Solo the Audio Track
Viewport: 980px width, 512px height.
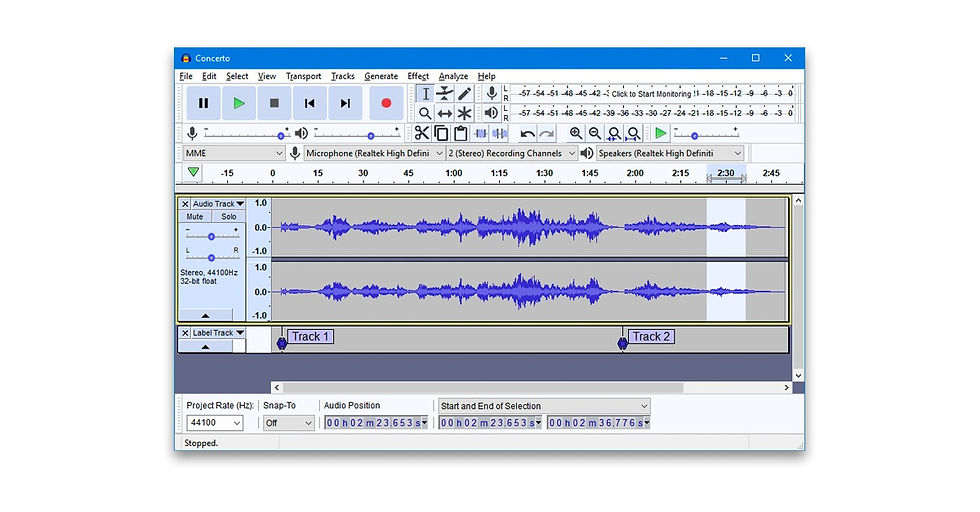pyautogui.click(x=229, y=217)
